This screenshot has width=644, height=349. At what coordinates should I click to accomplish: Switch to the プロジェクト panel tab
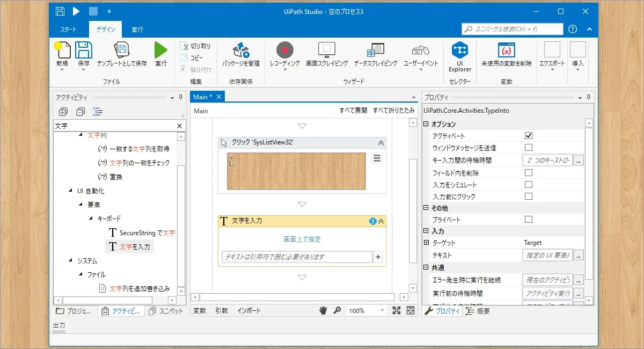[x=74, y=311]
